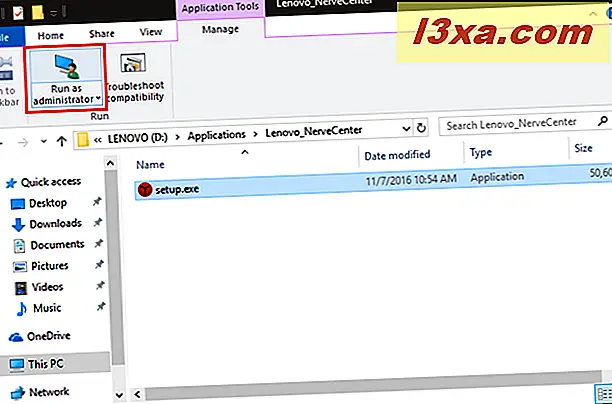This screenshot has width=612, height=404.
Task: Click the navigation pane scroll up arrow
Action: click(x=110, y=164)
